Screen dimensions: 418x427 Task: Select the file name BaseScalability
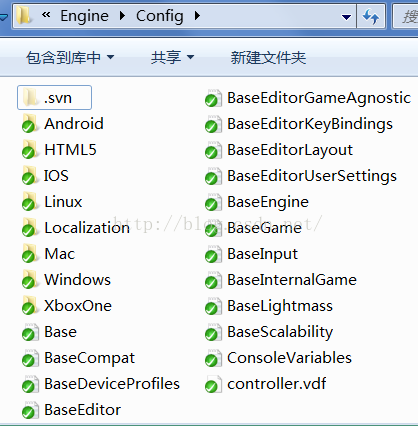(280, 332)
